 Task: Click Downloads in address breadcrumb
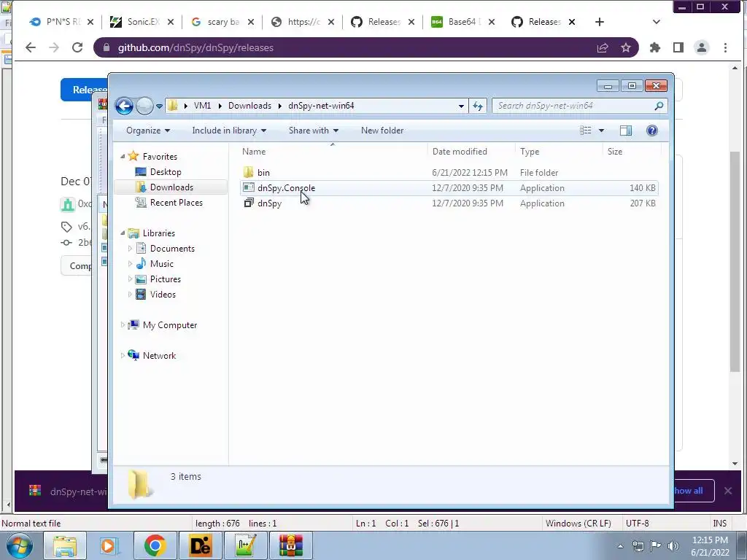249,106
